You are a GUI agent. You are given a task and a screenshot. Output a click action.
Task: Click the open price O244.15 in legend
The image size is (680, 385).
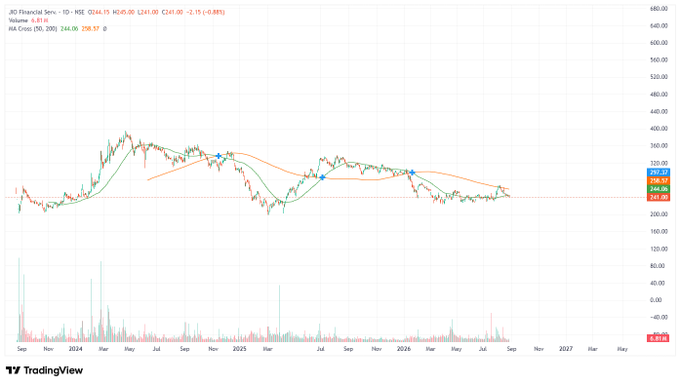(x=99, y=13)
